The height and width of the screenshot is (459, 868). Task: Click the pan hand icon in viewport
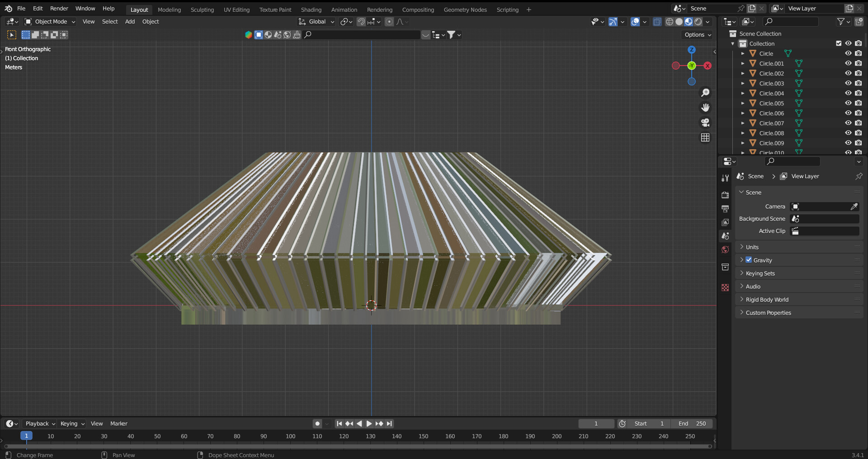click(705, 108)
